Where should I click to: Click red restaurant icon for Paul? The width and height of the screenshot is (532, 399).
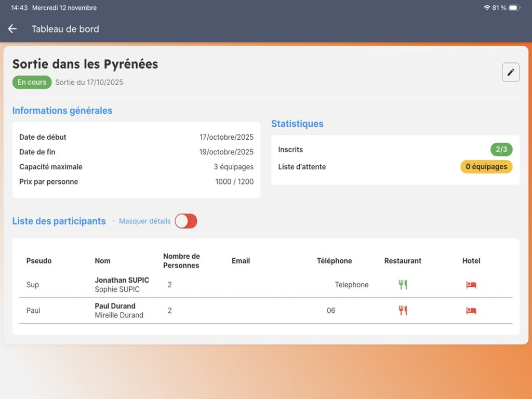tap(403, 311)
